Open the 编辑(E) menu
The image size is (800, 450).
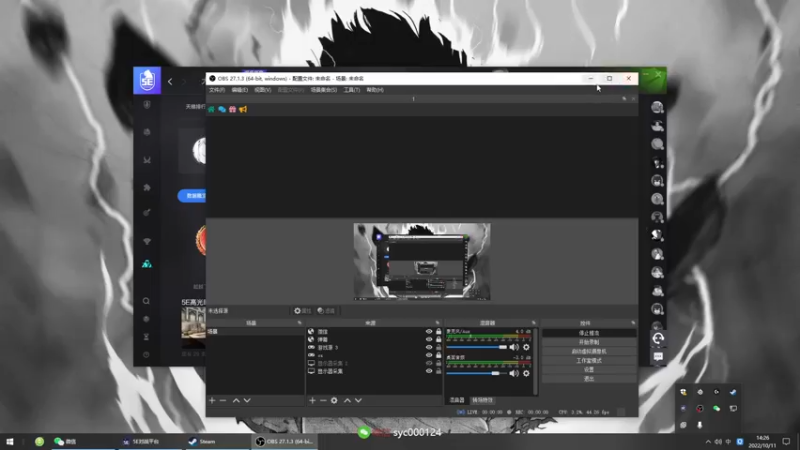coord(239,90)
